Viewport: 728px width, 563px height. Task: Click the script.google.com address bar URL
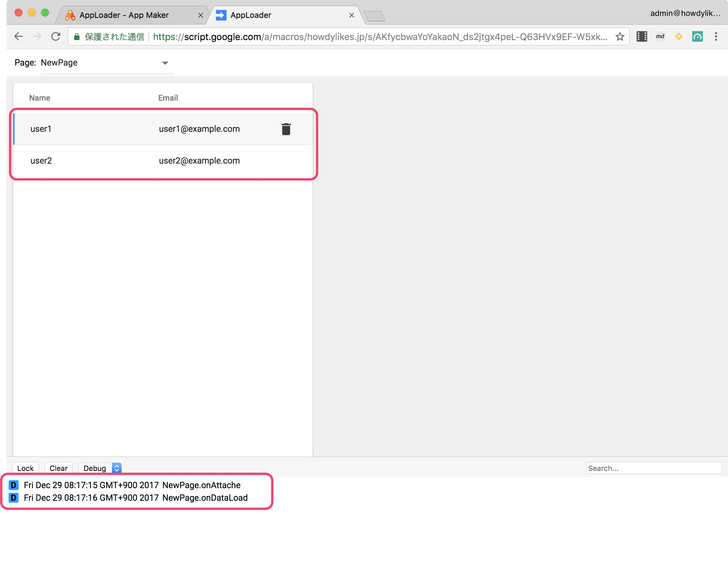coord(380,37)
